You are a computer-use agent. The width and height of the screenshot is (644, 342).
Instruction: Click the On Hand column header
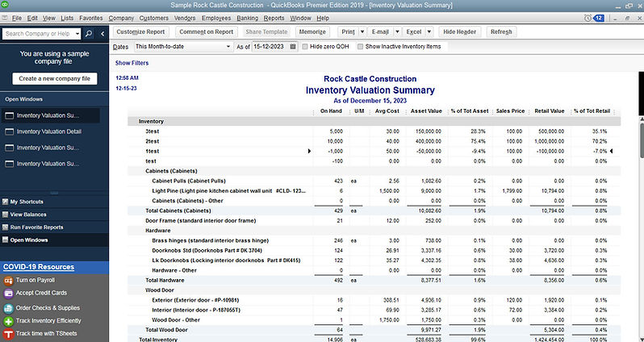pos(331,111)
